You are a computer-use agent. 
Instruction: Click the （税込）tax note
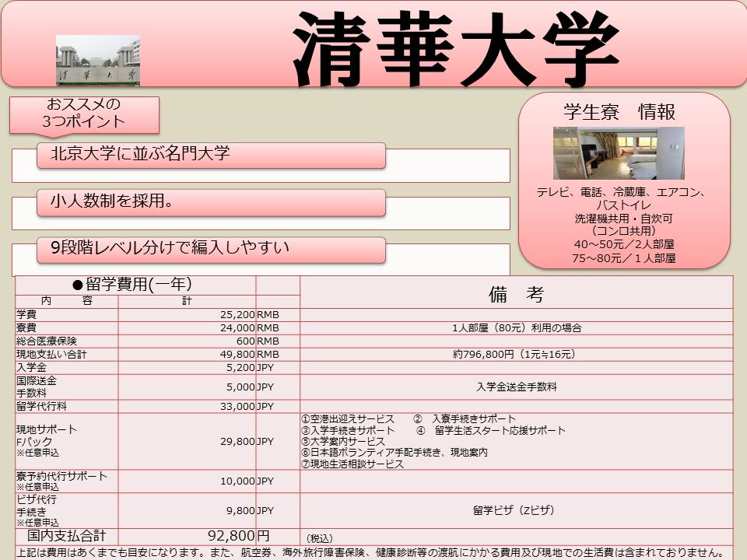click(319, 538)
